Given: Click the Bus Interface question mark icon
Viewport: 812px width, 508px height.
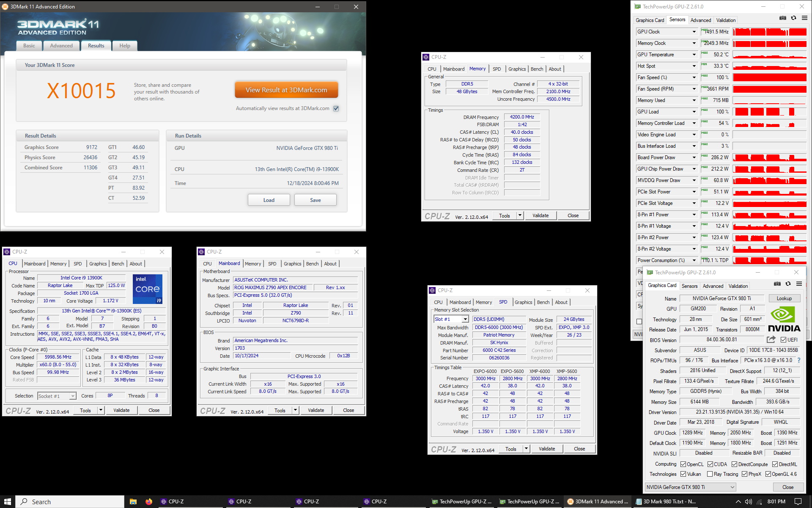Looking at the screenshot, I should tap(798, 360).
